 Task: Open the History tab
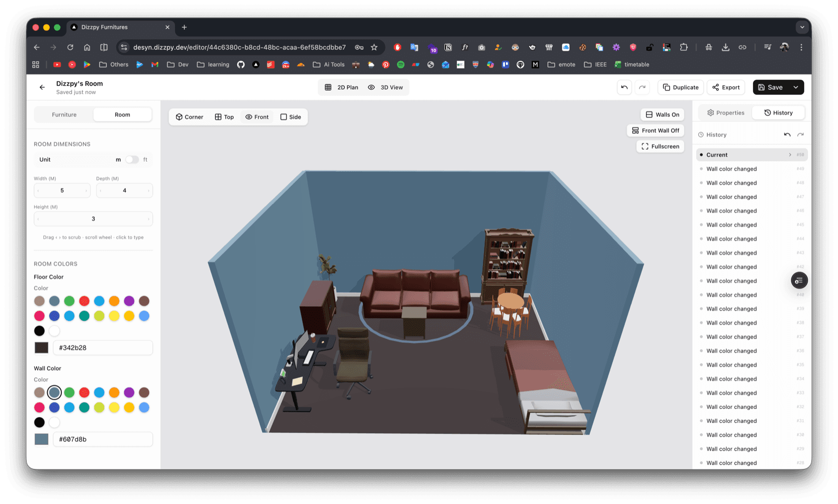click(778, 113)
